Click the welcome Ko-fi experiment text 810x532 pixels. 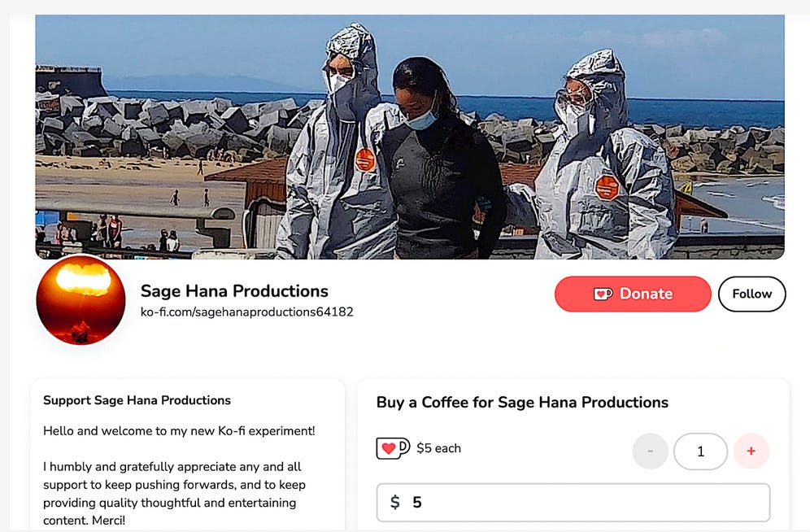tap(179, 431)
